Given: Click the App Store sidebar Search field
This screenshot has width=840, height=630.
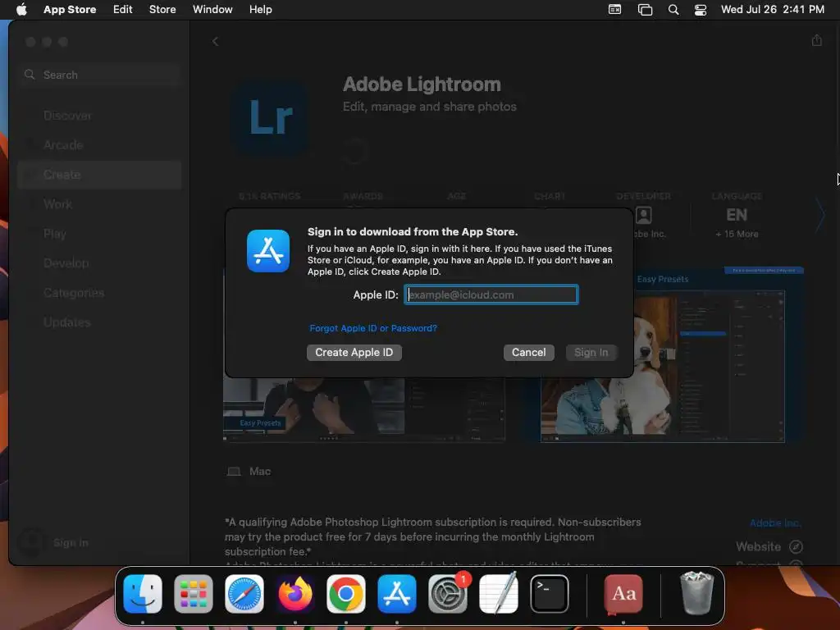Looking at the screenshot, I should (99, 75).
